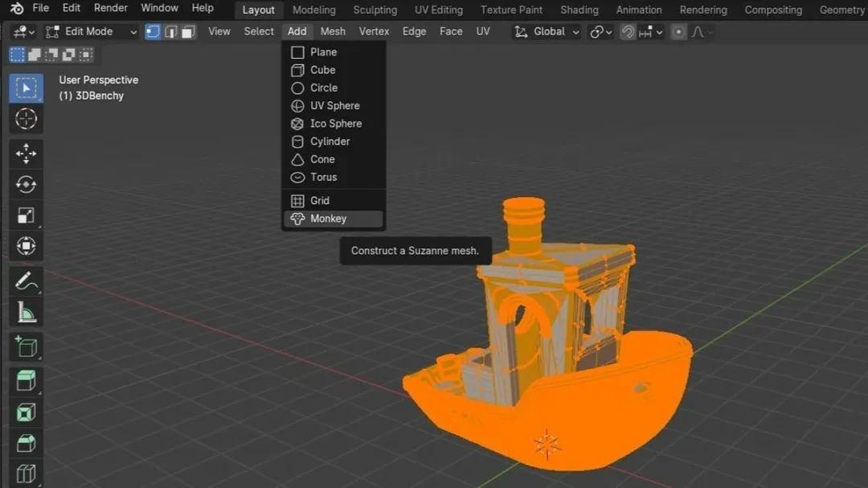Click Monkey to add a Suzanne mesh
The width and height of the screenshot is (868, 488).
pyautogui.click(x=329, y=218)
